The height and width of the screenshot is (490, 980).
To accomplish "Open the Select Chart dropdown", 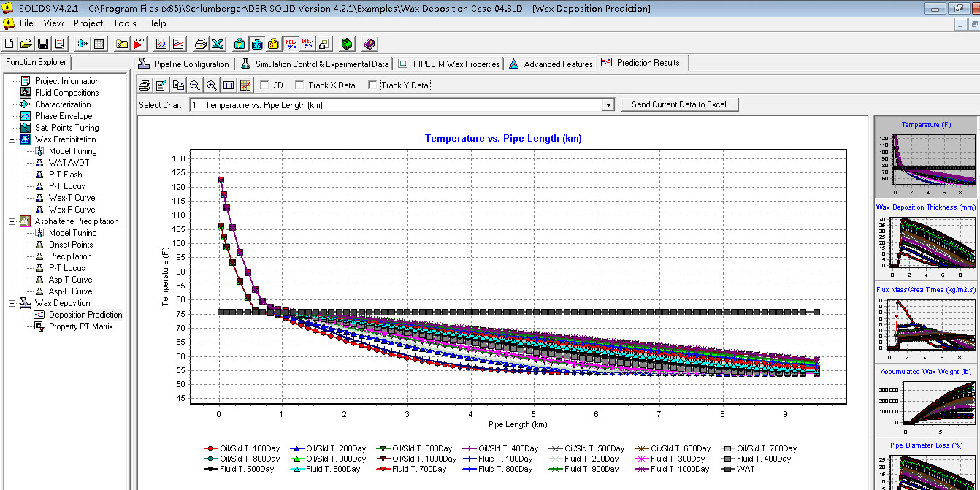I will (608, 105).
